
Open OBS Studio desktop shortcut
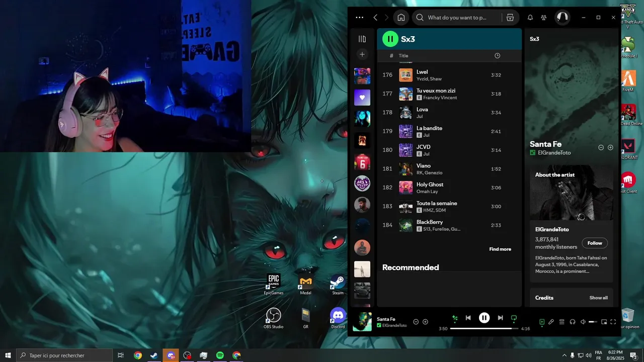coord(274,318)
